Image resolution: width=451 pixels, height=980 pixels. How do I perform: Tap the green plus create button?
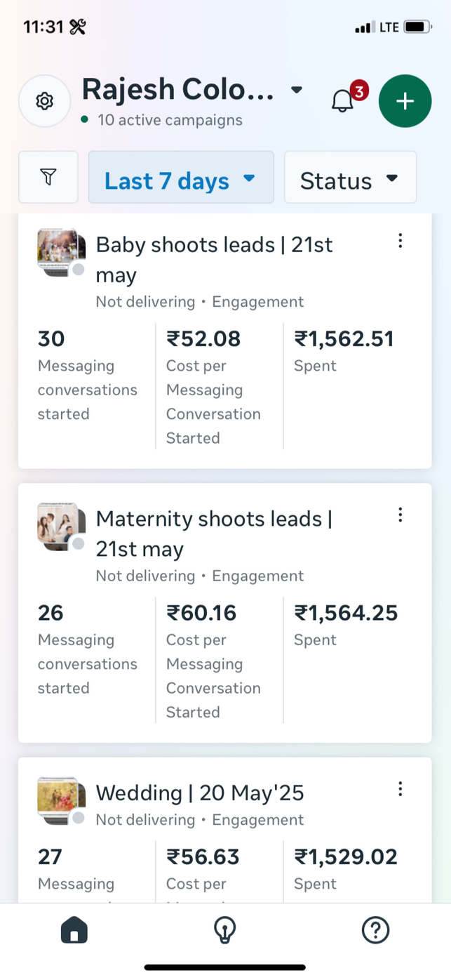[x=405, y=101]
